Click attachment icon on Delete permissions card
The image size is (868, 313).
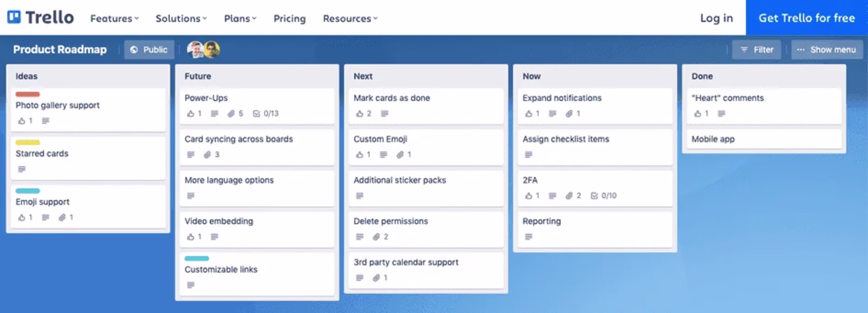tap(376, 237)
